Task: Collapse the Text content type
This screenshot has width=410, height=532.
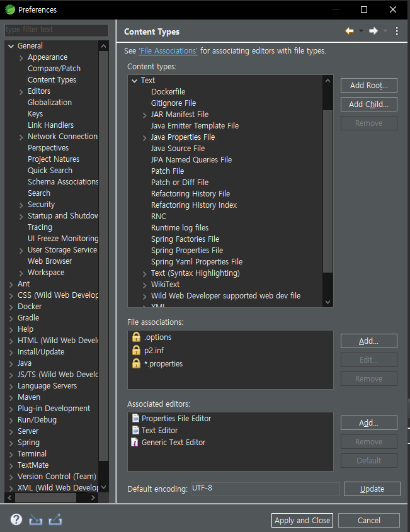Action: pos(134,81)
